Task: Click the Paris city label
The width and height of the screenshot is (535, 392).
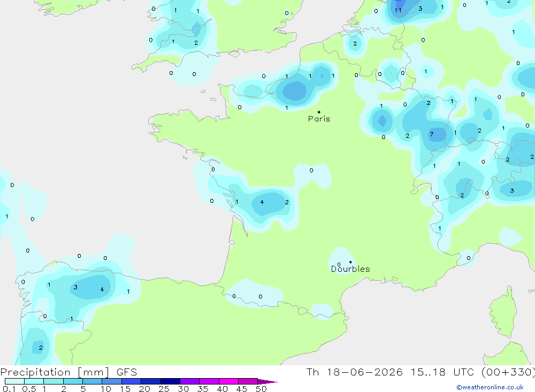Action: click(x=319, y=119)
